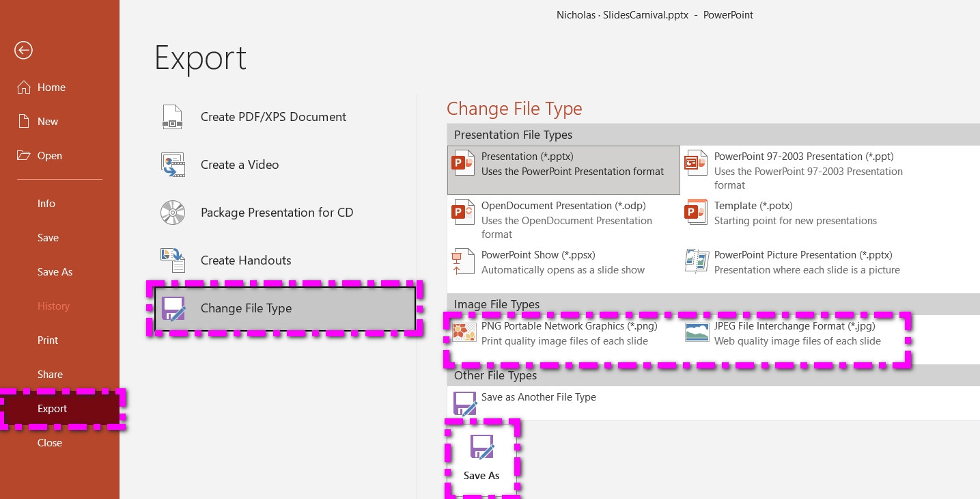Switch to the Print section
The image size is (980, 499).
48,340
